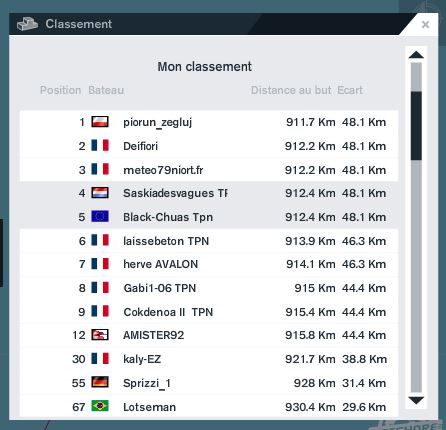
Task: Click the scrollbar down arrow
Action: (416, 400)
